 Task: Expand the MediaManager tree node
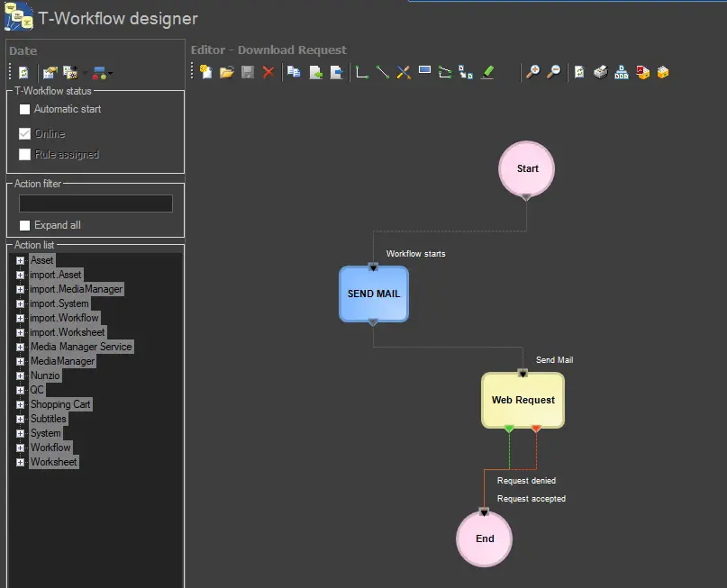(x=20, y=361)
